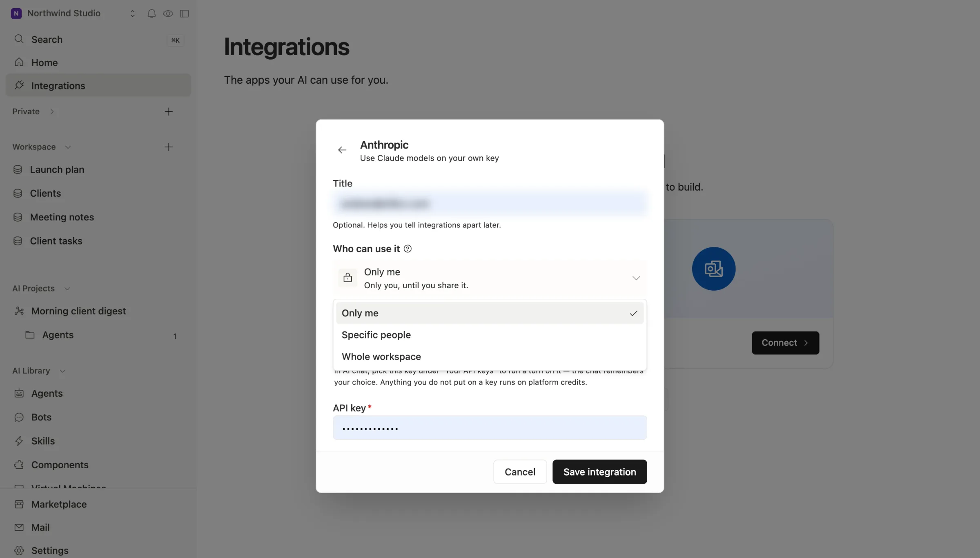Add a new page under Private
The width and height of the screenshot is (980, 558).
click(169, 111)
